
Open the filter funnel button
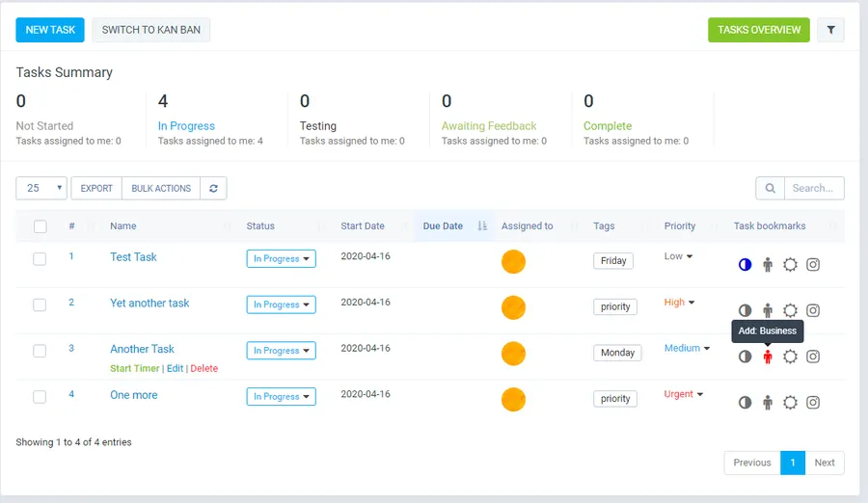click(830, 30)
